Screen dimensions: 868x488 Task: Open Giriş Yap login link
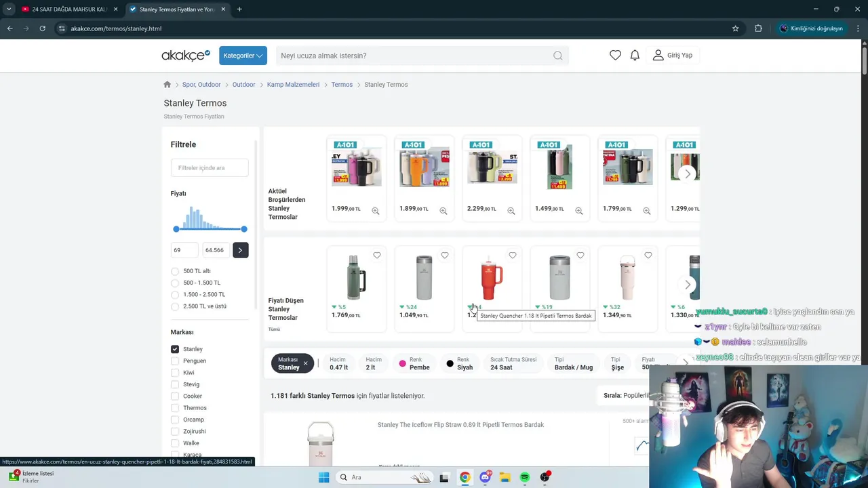pos(673,56)
